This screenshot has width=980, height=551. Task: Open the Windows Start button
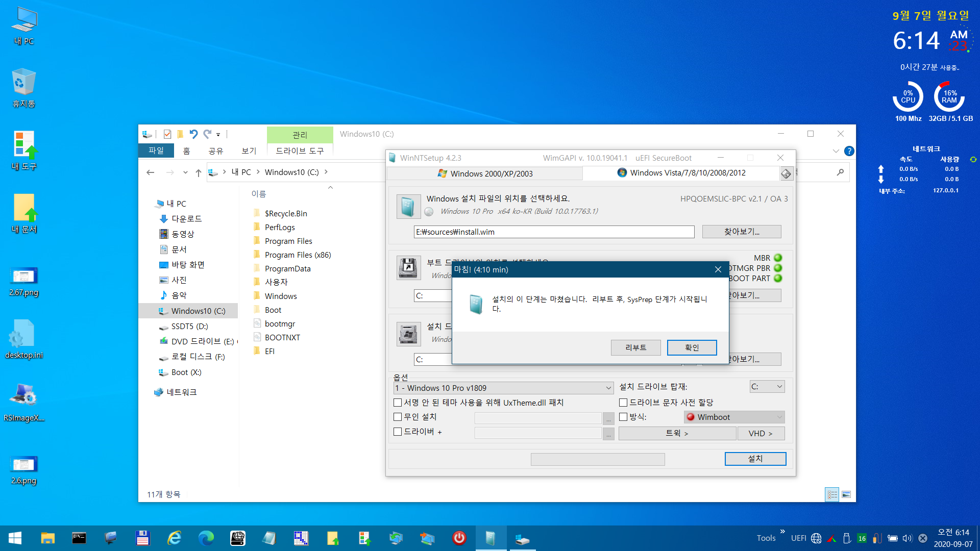click(x=15, y=538)
